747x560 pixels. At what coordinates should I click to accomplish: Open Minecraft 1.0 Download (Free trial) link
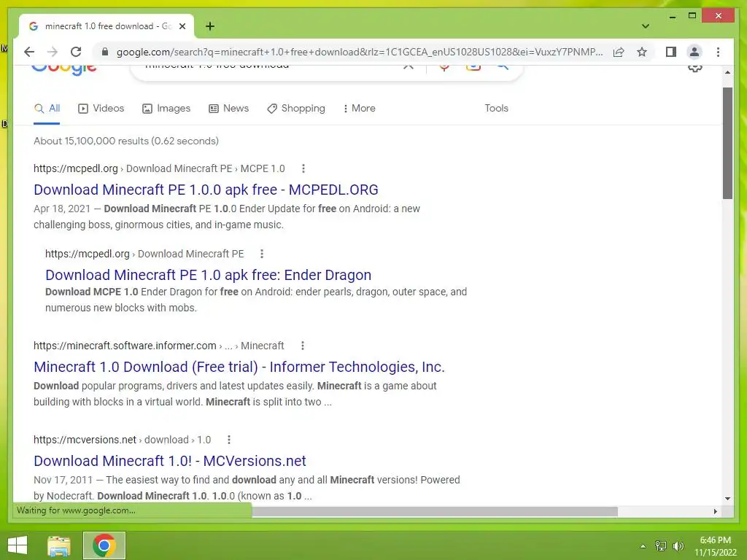(x=239, y=367)
